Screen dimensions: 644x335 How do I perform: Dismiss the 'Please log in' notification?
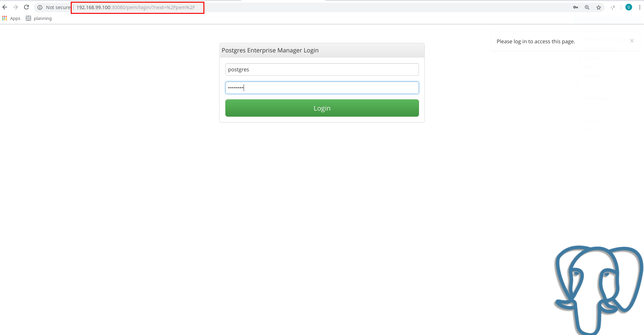(x=631, y=41)
